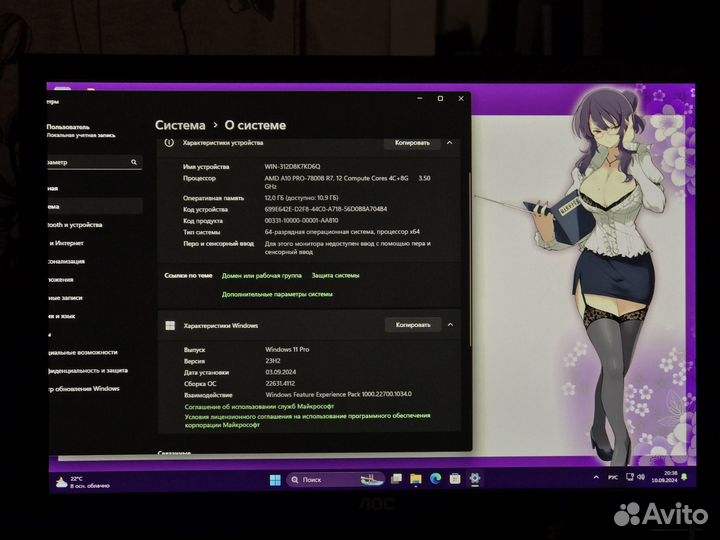The width and height of the screenshot is (720, 540).
Task: Open Соглашение об использовании служб Майкрософт link
Action: coord(259,407)
